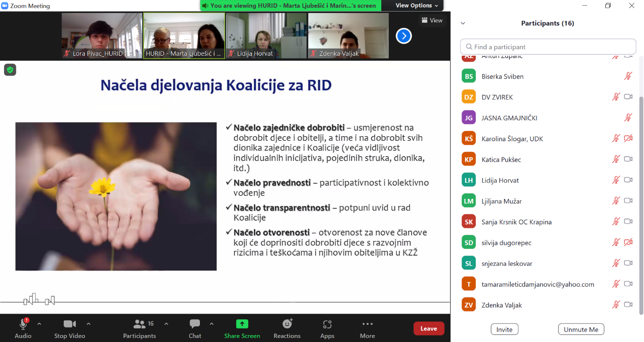Click the green encryption shield icon
This screenshot has height=342, width=644.
(10, 70)
